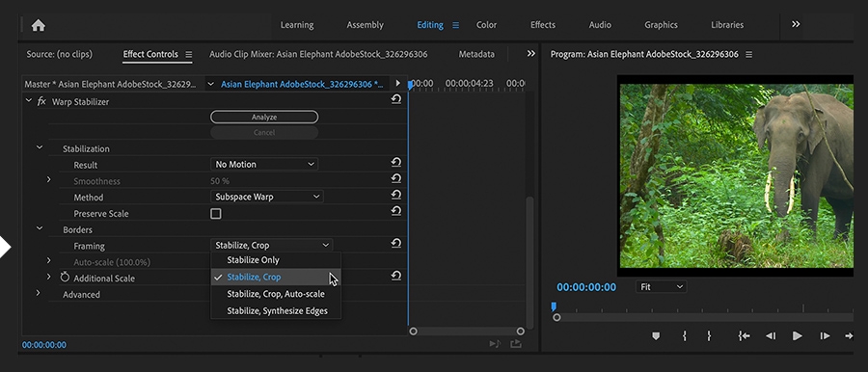Add a marker in Program monitor
Viewport: 868px width, 372px height.
click(x=656, y=335)
